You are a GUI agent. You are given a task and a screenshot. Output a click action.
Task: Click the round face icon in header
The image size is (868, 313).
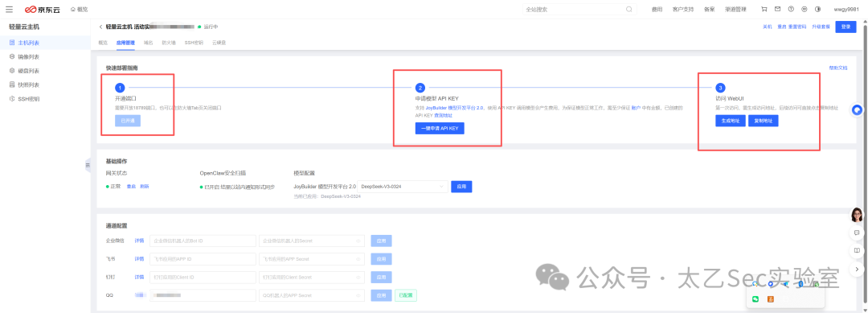(805, 10)
